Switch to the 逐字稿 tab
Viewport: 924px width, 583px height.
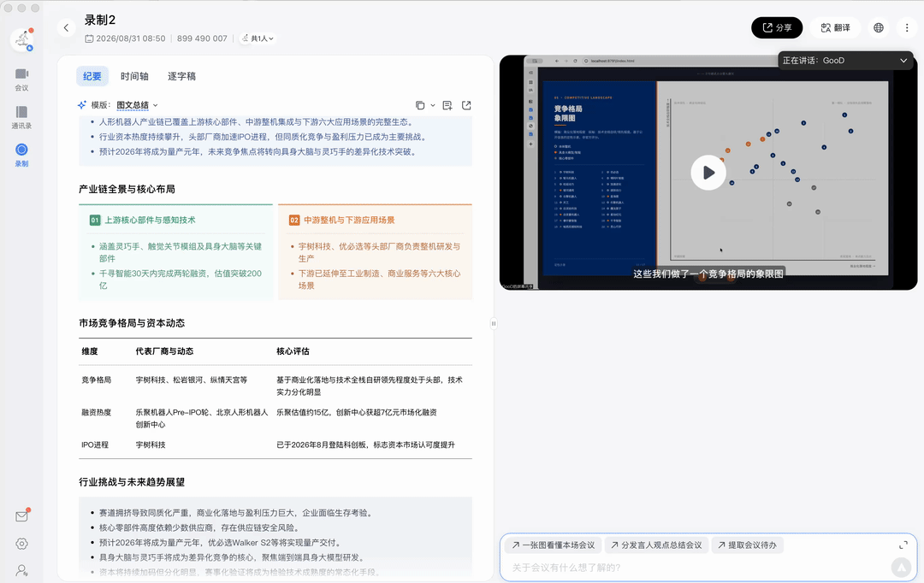(x=181, y=76)
